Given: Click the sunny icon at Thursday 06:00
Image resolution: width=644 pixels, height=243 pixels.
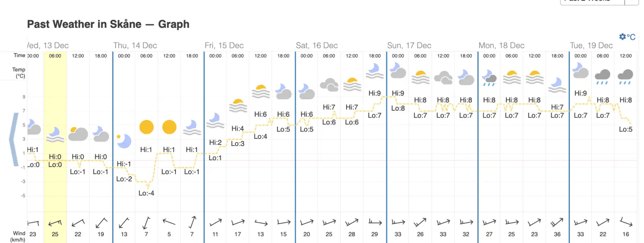Looking at the screenshot, I should click(x=147, y=127).
